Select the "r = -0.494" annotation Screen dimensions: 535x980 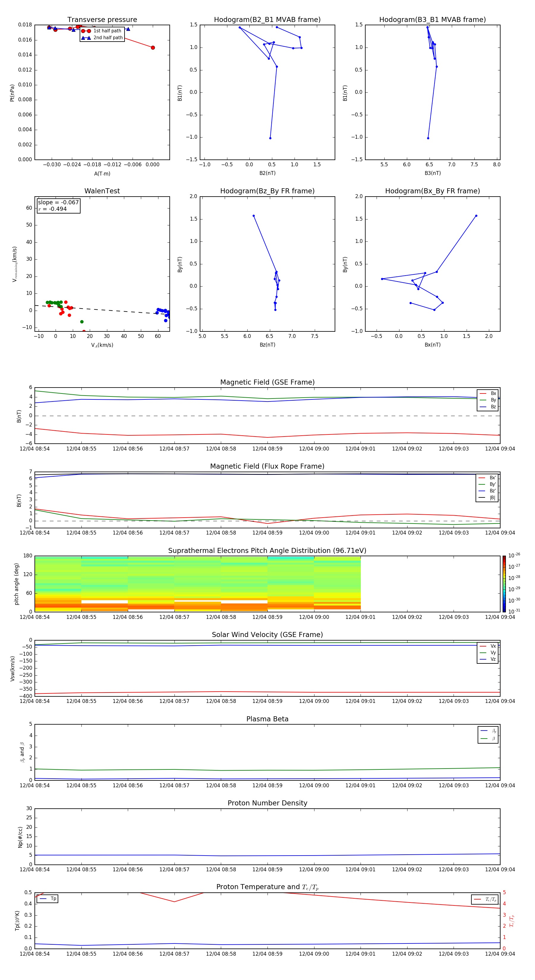pos(53,209)
